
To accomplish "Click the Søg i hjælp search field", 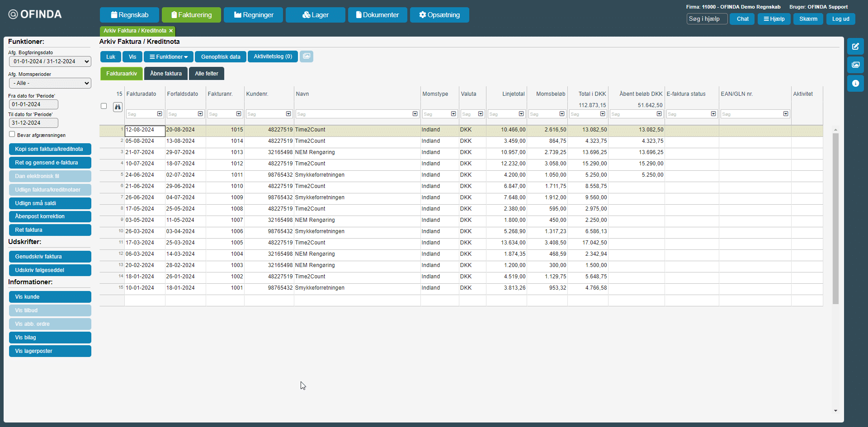I will pos(707,19).
